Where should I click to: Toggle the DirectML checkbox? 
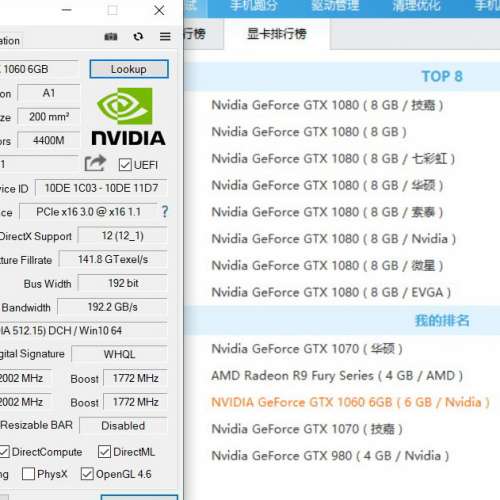pyautogui.click(x=104, y=452)
